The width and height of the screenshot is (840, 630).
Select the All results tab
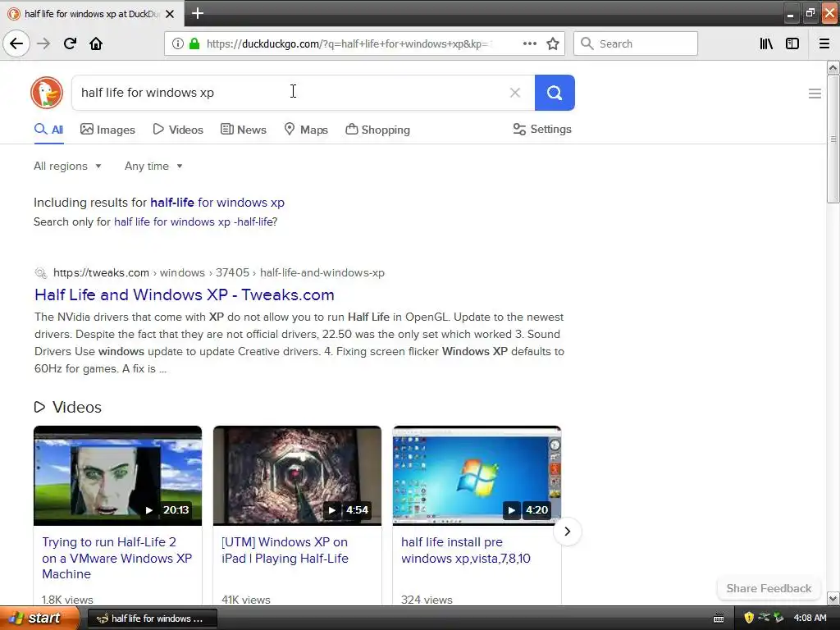48,130
